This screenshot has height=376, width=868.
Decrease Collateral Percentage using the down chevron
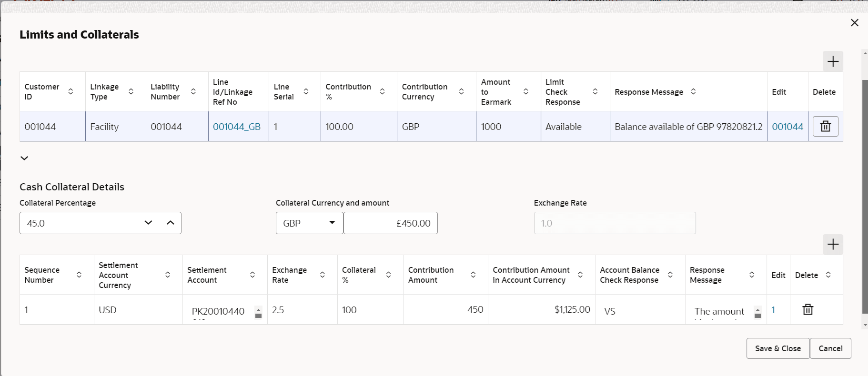[x=148, y=223]
